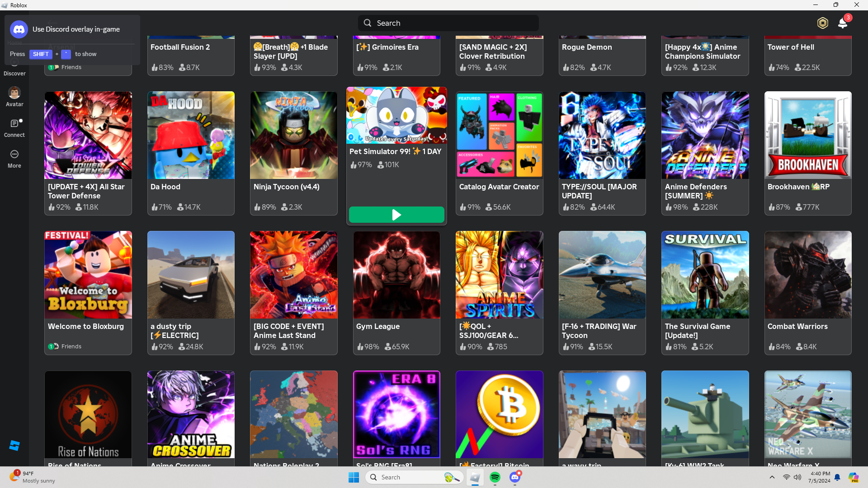
Task: Select the Nations Roleplay map thumbnail
Action: (x=294, y=414)
